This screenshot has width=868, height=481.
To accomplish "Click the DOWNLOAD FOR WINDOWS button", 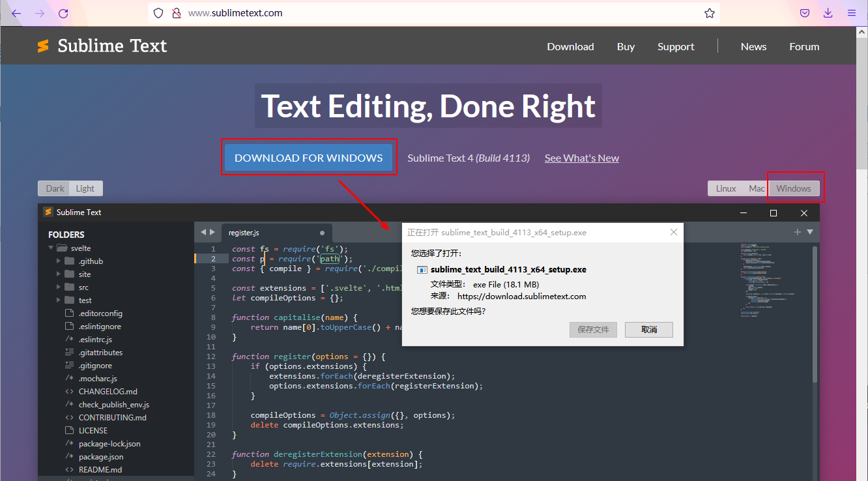I will 308,158.
